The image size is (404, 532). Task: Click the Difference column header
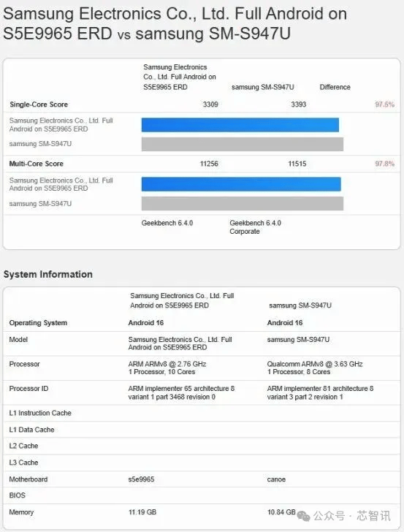(x=335, y=87)
